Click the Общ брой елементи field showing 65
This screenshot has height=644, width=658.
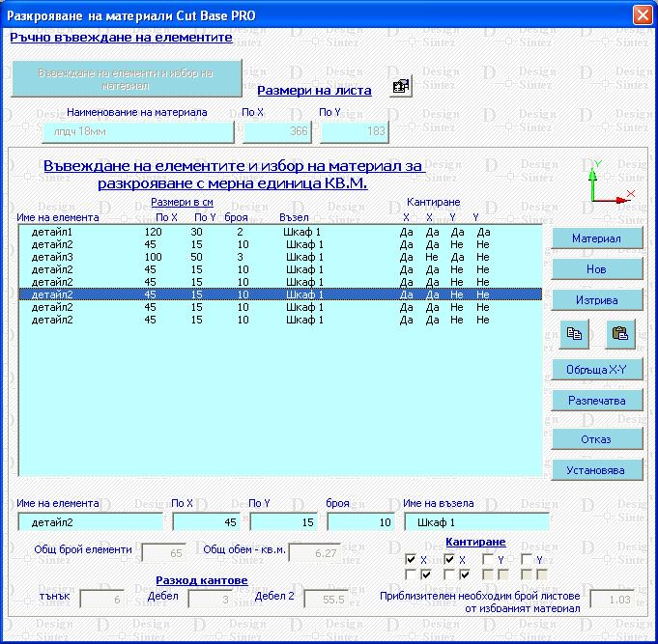coord(163,553)
